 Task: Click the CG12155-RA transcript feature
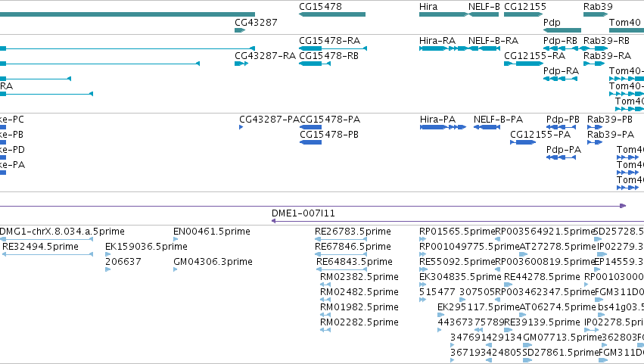tap(523, 64)
